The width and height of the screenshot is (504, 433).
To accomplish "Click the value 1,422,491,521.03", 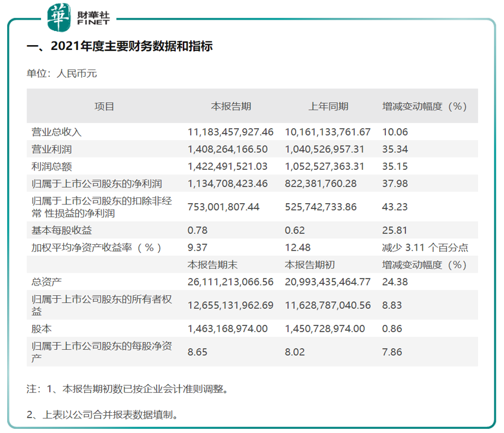I will tap(227, 166).
